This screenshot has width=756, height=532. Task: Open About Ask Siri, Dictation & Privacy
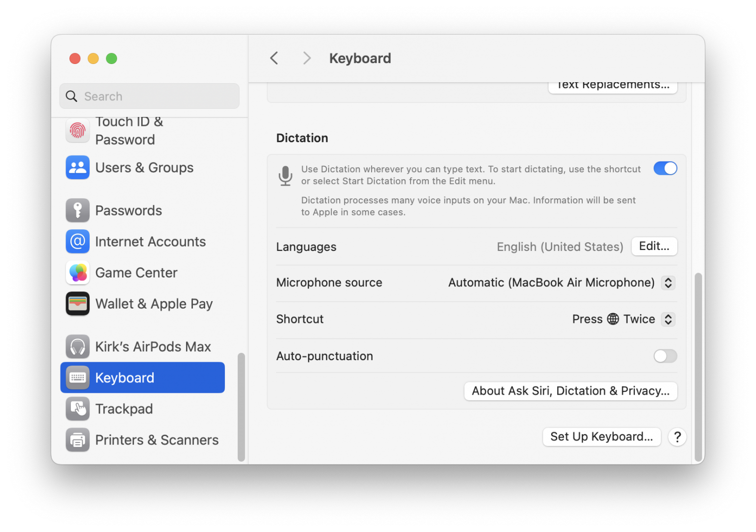(x=570, y=391)
